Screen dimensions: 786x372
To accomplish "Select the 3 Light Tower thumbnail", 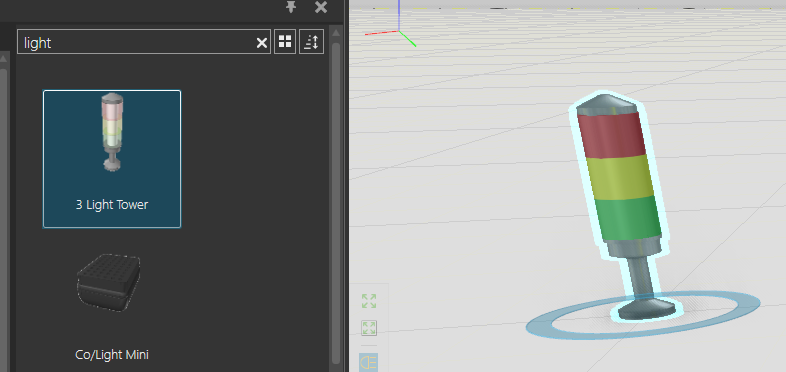I will 112,133.
